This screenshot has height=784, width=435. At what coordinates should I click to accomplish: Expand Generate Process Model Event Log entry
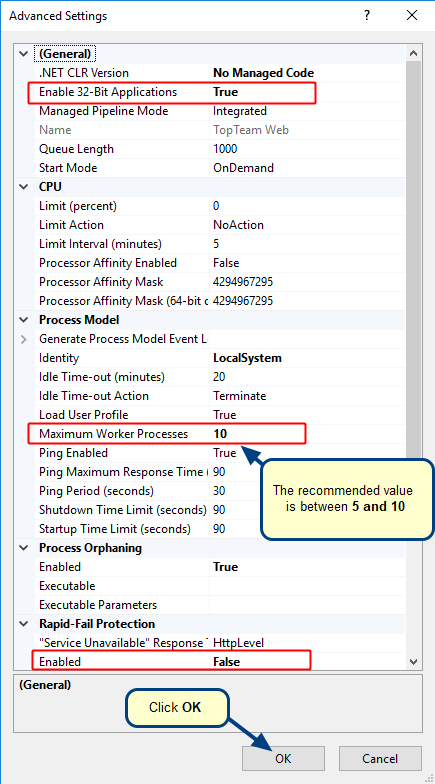pos(24,340)
